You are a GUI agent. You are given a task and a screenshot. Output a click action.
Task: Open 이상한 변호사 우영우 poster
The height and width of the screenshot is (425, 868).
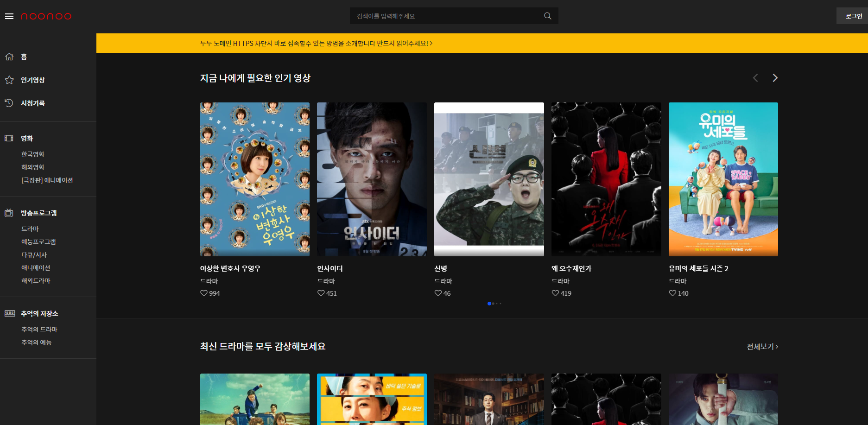coord(255,179)
